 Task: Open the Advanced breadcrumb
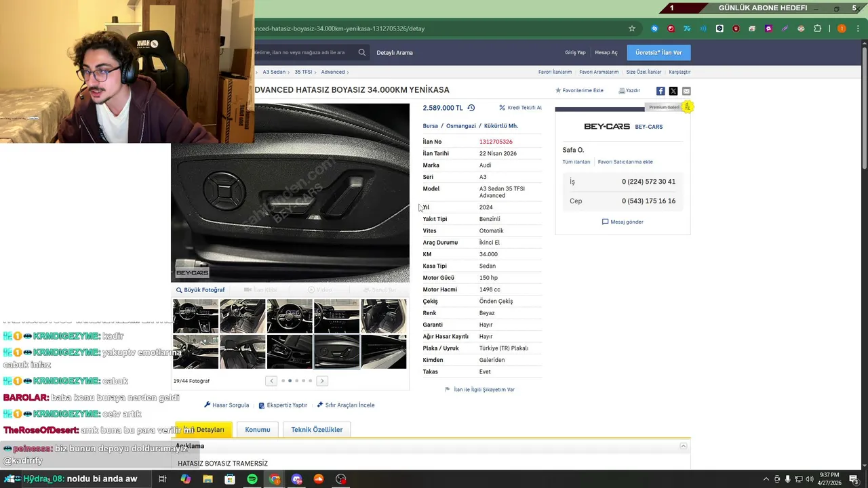coord(333,72)
